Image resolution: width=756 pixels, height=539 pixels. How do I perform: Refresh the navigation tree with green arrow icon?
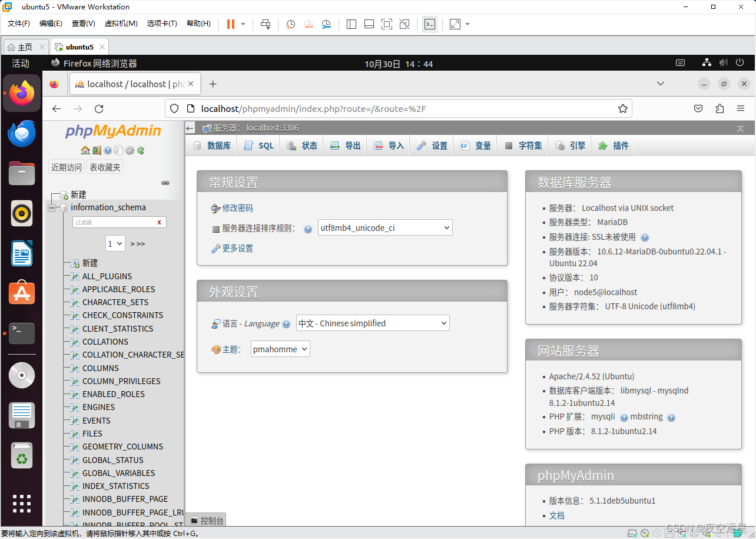[140, 150]
